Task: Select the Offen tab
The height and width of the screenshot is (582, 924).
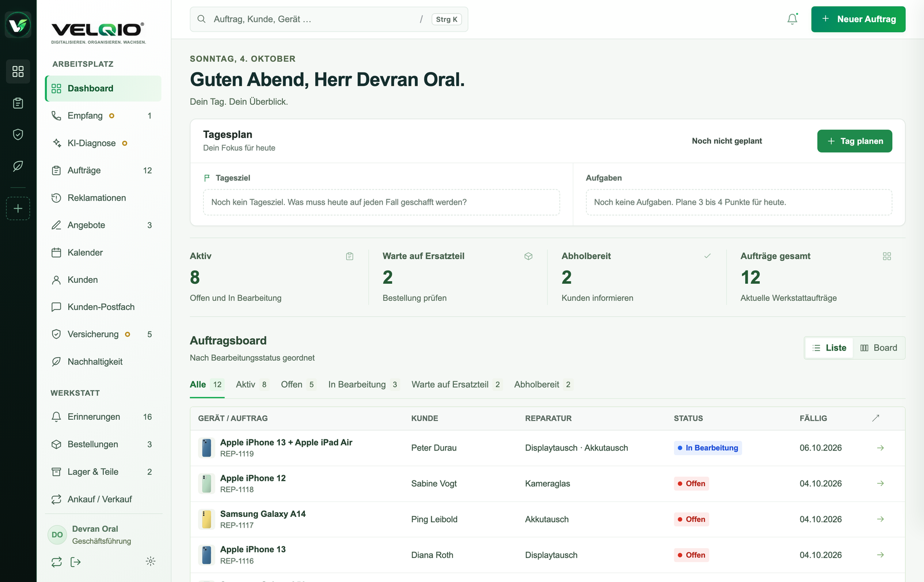Action: point(298,384)
